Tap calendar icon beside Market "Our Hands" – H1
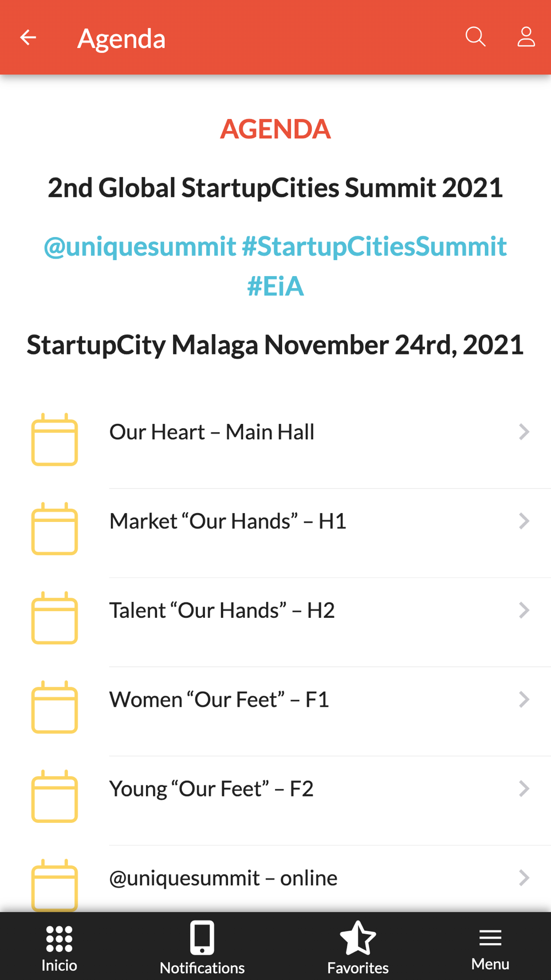Screen dimensions: 551x980 (x=55, y=529)
